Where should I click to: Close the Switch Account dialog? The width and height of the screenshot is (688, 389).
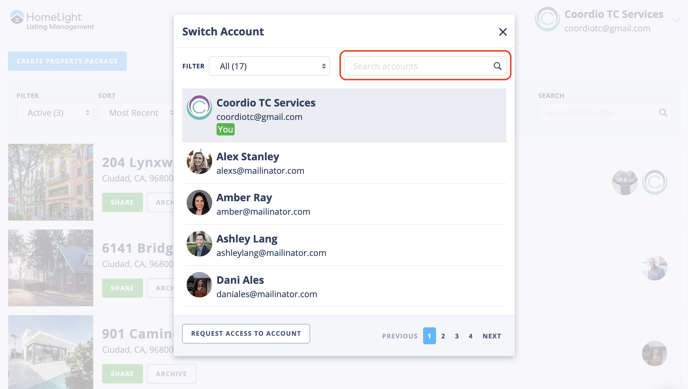tap(503, 32)
